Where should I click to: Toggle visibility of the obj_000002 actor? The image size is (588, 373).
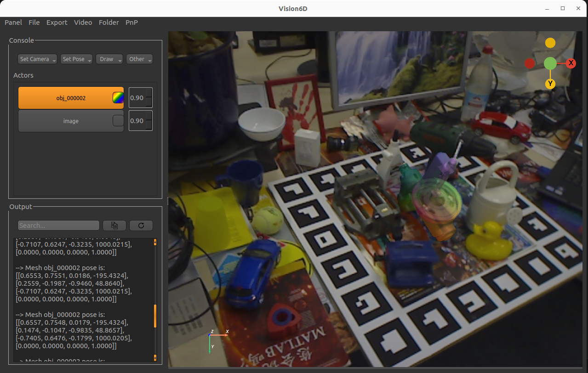tap(71, 97)
